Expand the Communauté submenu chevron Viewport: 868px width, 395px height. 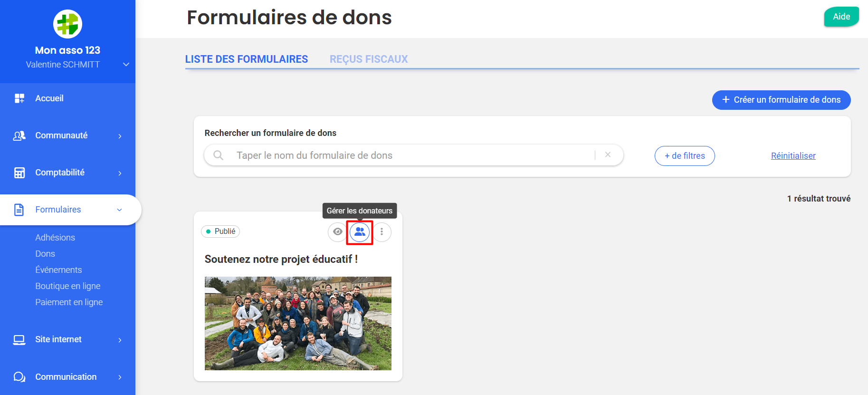point(120,136)
